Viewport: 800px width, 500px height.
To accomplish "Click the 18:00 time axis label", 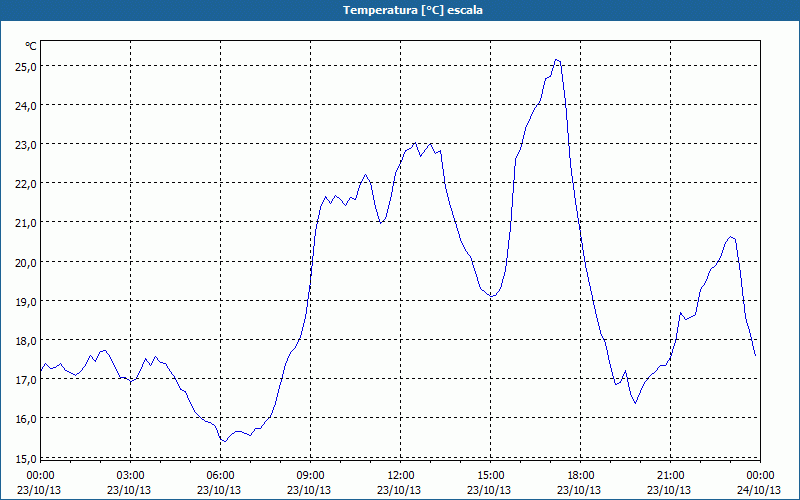I will point(581,476).
